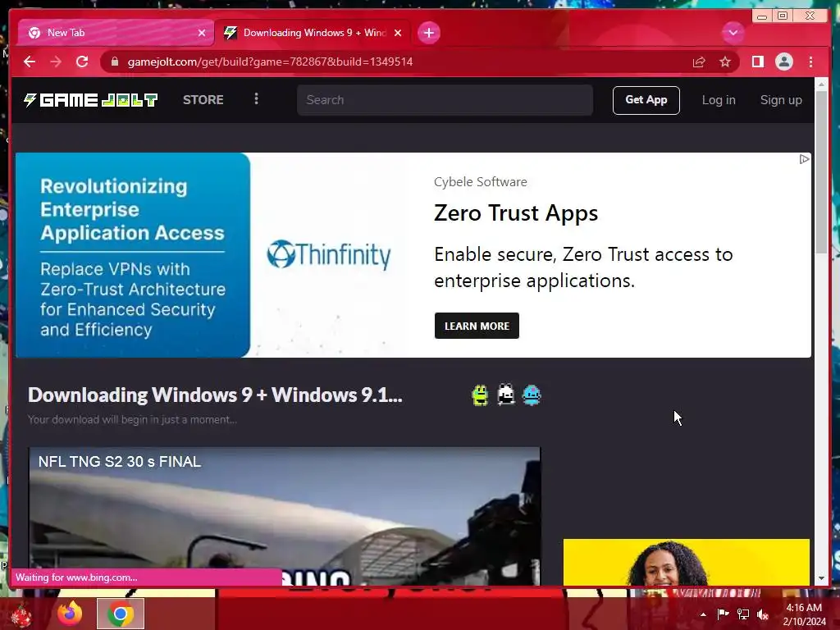The height and width of the screenshot is (630, 840).
Task: Click LEARN MORE in the ad
Action: 477,326
